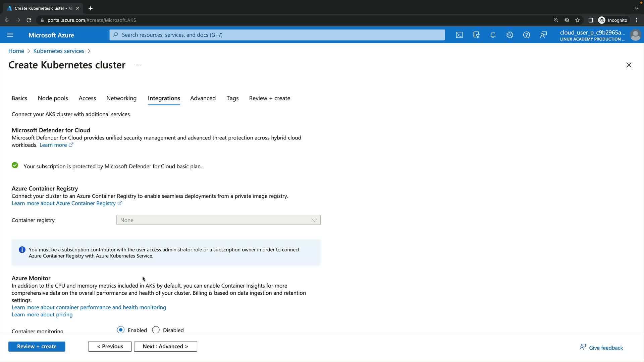The height and width of the screenshot is (362, 644).
Task: Open notifications bell icon
Action: [493, 35]
